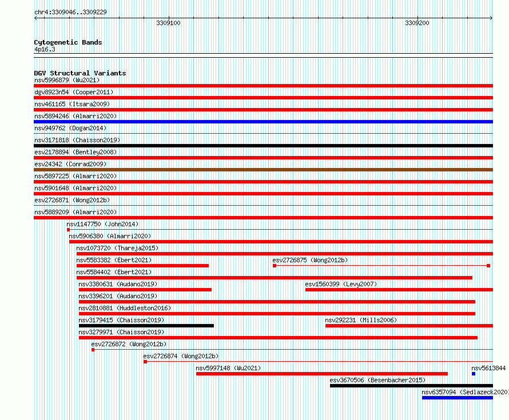This screenshot has height=420, width=509.
Task: Click nsv5901648 (Almarri2020) label
Action: click(75, 188)
